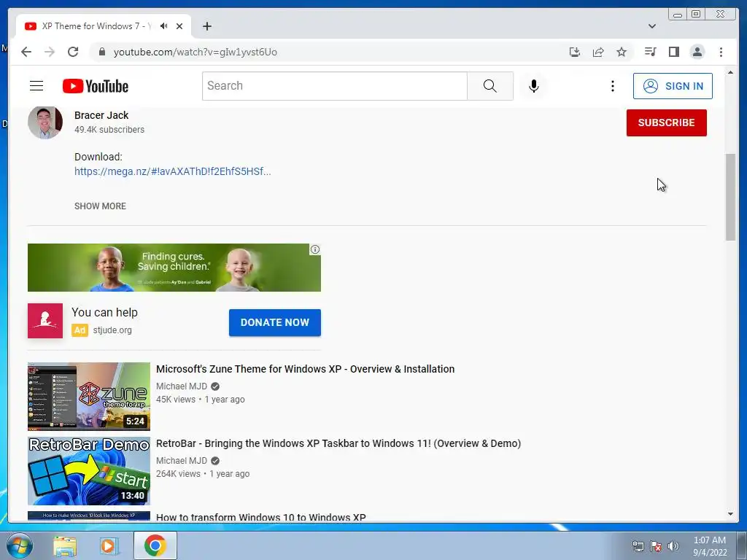Image resolution: width=747 pixels, height=560 pixels.
Task: Expand description with SHOW MORE
Action: click(x=100, y=206)
